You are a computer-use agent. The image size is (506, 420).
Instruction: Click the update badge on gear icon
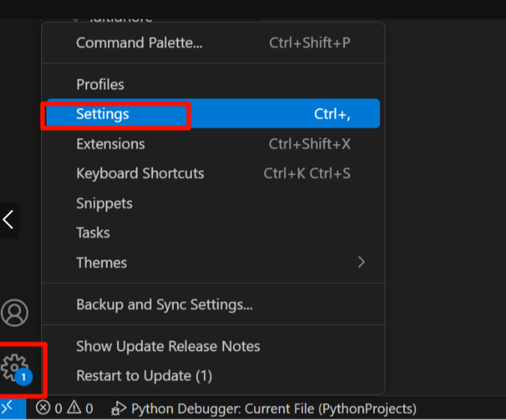tap(23, 376)
